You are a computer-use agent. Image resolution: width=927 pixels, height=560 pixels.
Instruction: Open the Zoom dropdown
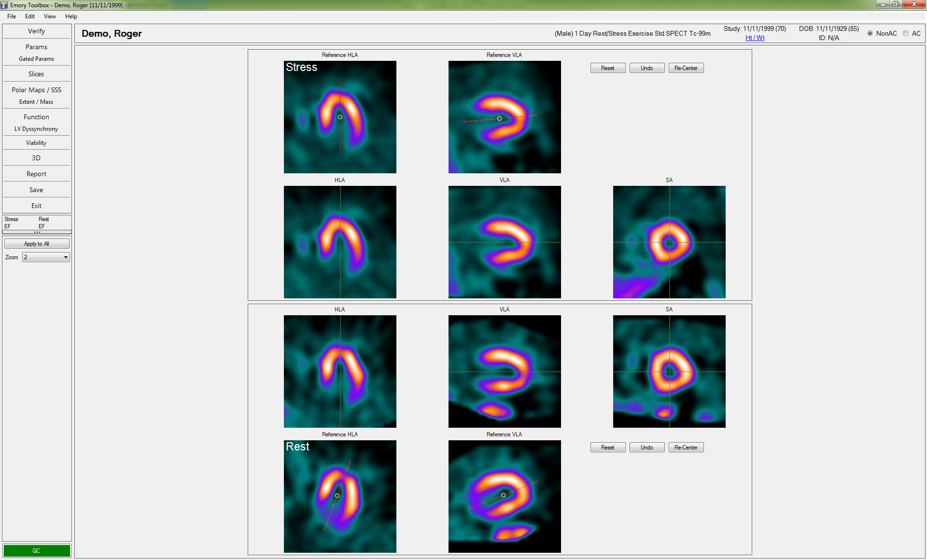click(66, 257)
